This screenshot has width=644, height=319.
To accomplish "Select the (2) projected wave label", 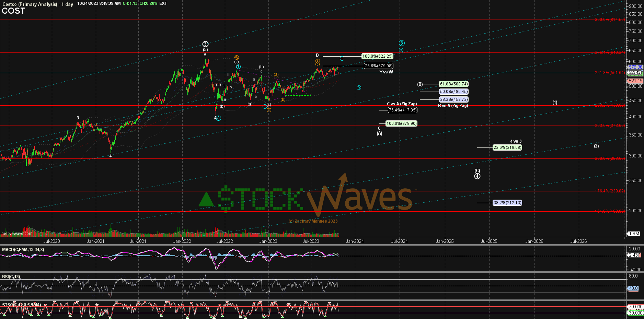I will [596, 146].
